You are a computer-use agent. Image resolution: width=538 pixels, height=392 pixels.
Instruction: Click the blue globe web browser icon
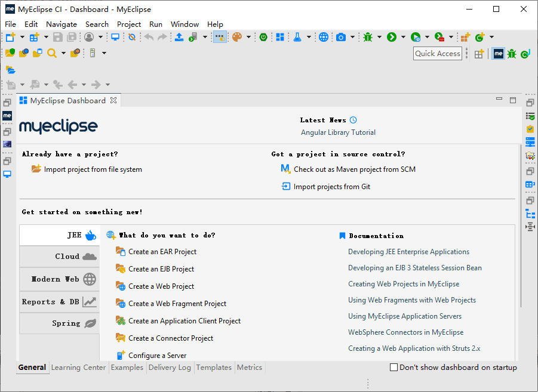323,37
